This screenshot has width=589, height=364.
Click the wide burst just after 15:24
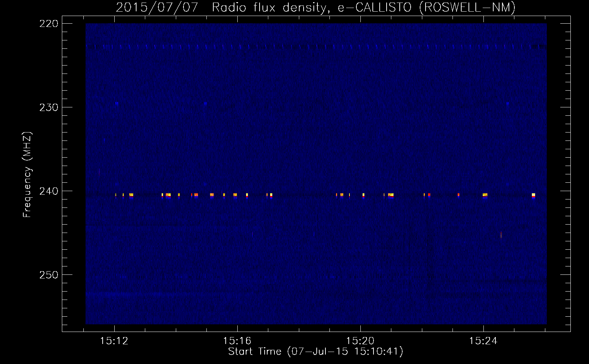(485, 195)
